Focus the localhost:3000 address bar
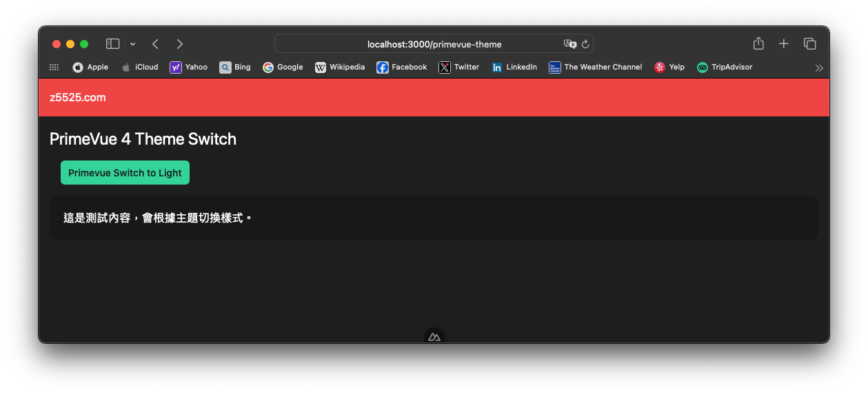Image resolution: width=868 pixels, height=394 pixels. (434, 44)
